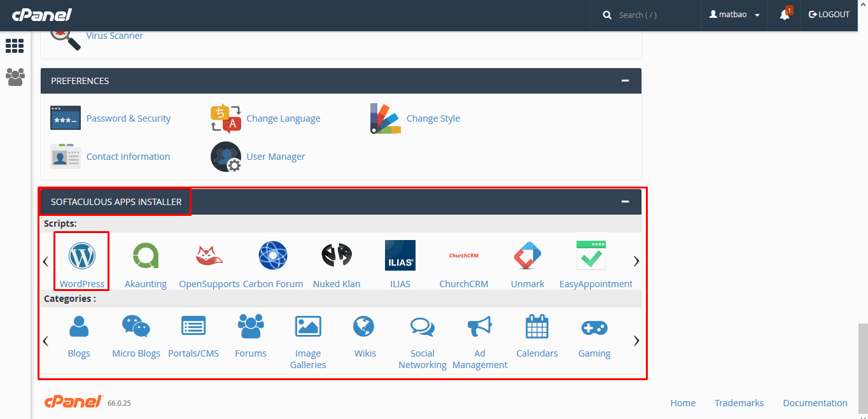Click the grid home icon in sidebar
Screen dimensions: 868x419
coord(15,46)
